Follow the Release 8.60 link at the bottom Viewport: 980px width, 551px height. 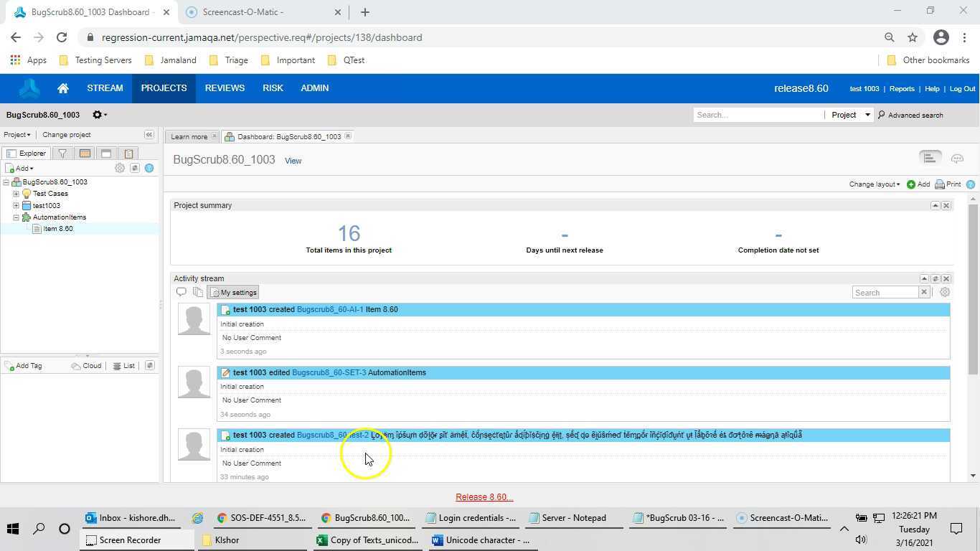484,496
